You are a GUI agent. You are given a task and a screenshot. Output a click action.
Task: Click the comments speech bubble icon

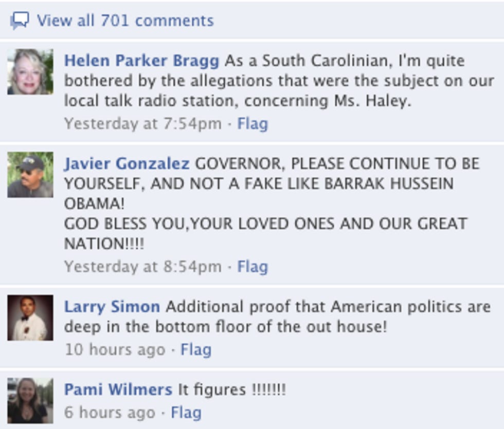(x=20, y=21)
